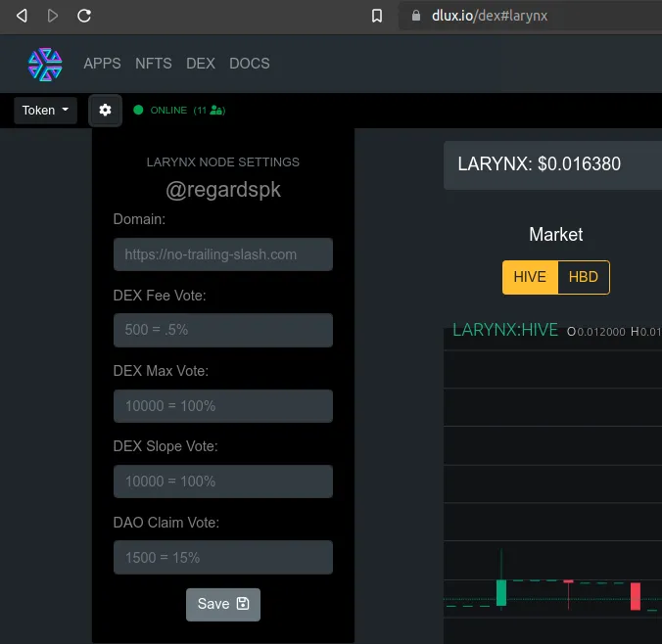The width and height of the screenshot is (662, 644).
Task: Select the dlux.io/dex#larynx address bar
Action: tap(530, 16)
